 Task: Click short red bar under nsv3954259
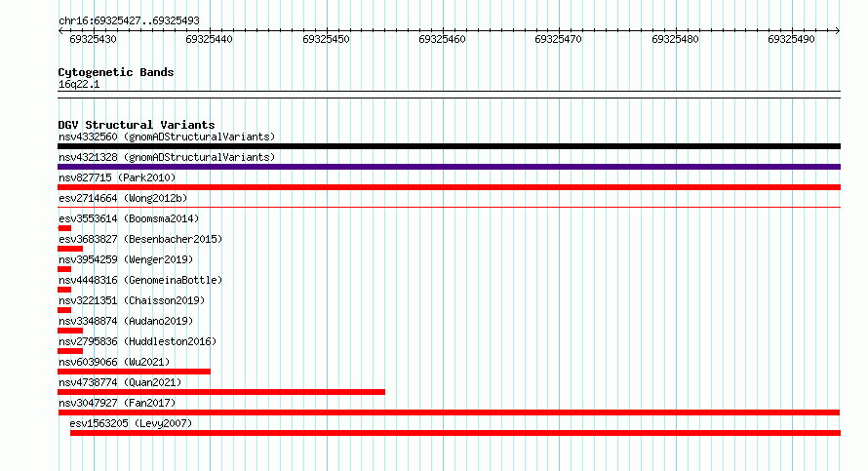[64, 269]
